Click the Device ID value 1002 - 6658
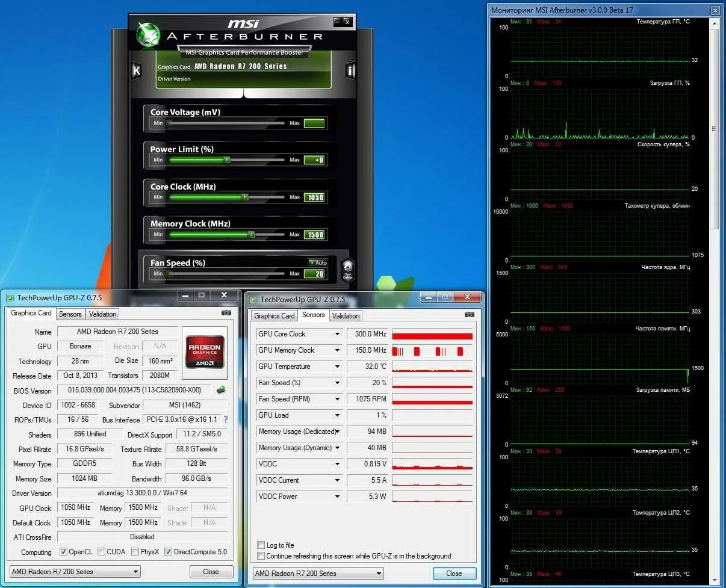The height and width of the screenshot is (588, 726). tap(78, 405)
